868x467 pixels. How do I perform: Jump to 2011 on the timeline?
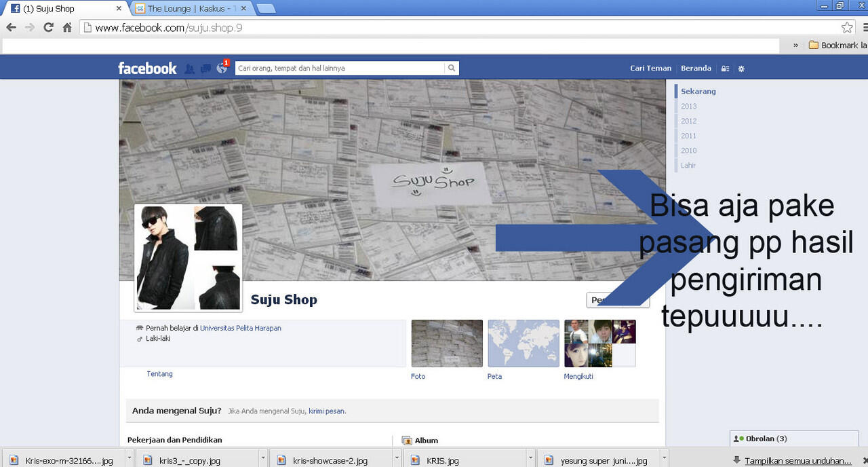[689, 136]
